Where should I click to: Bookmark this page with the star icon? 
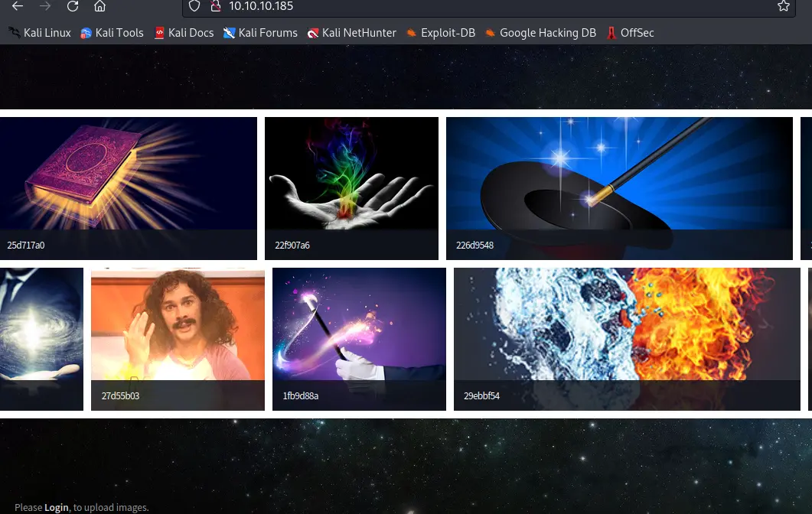(x=784, y=6)
